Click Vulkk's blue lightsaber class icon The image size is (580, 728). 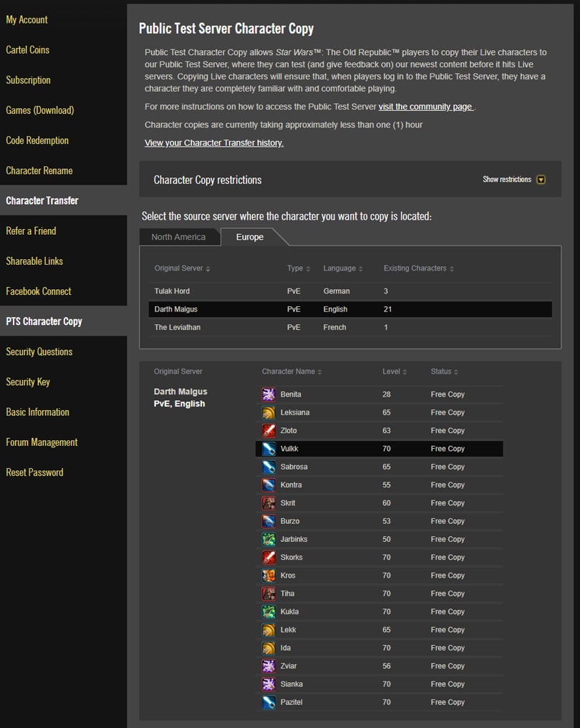click(x=269, y=448)
